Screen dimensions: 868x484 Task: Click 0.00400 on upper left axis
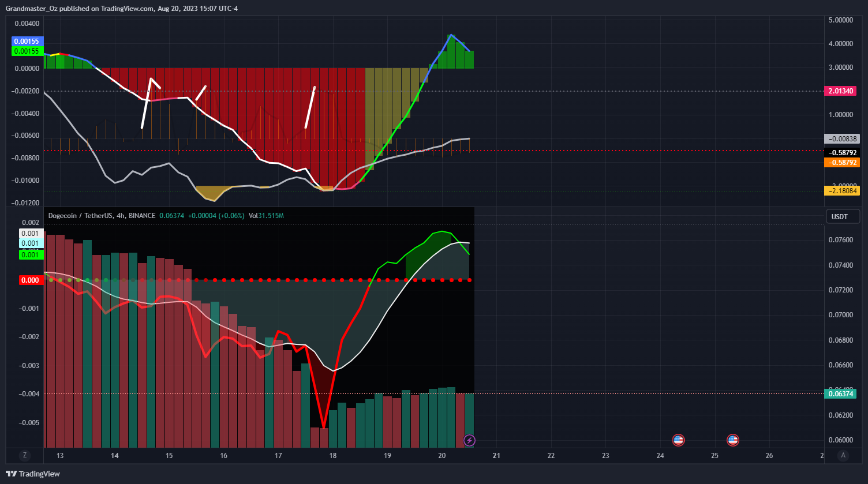[x=27, y=24]
